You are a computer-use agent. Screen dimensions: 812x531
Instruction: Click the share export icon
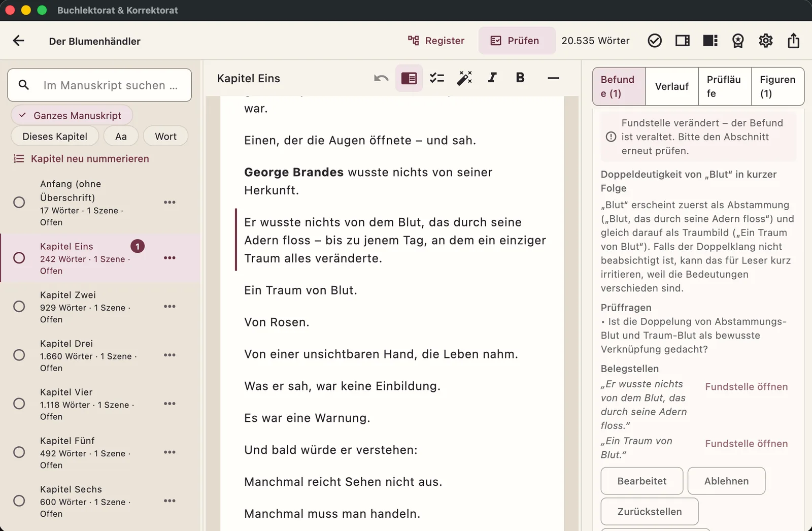coord(794,41)
